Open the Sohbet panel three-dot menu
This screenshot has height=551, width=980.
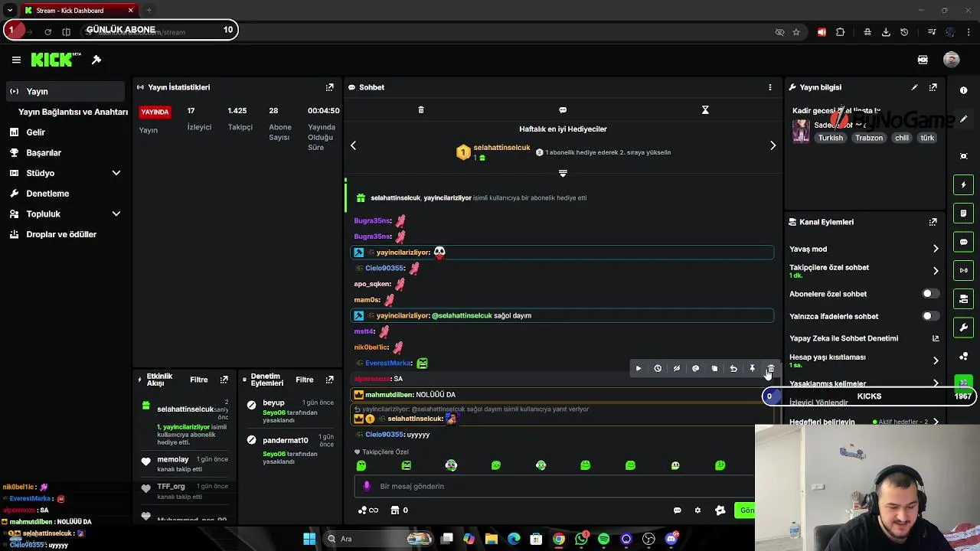click(770, 87)
